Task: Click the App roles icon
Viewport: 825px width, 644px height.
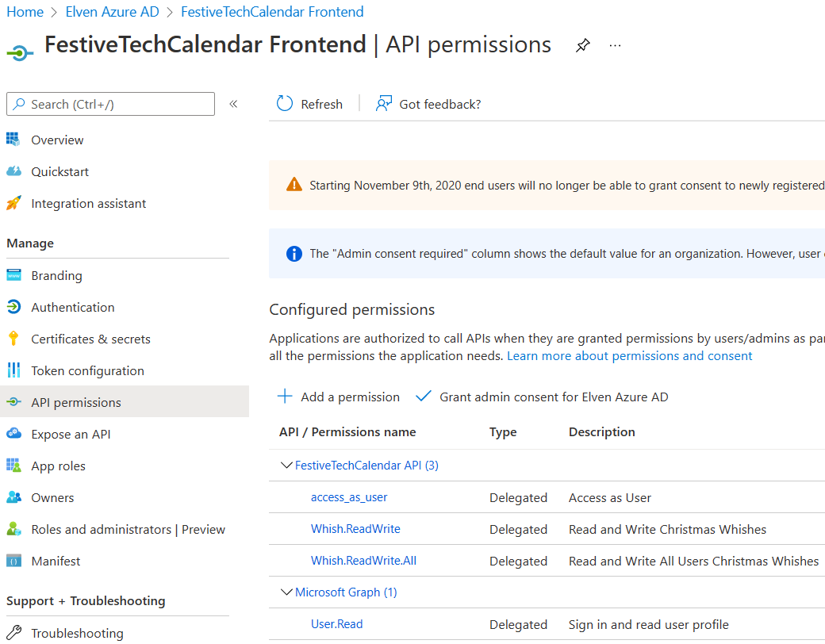Action: point(13,465)
